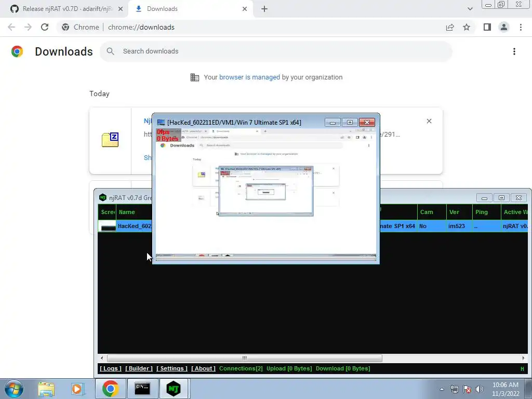Open Windows Explorer from taskbar
The height and width of the screenshot is (399, 532).
coord(46,389)
